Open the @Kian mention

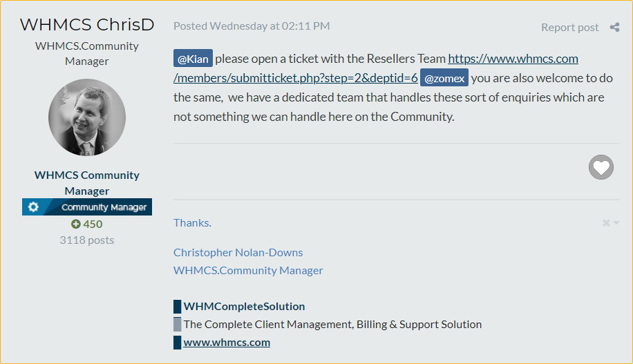pos(193,59)
